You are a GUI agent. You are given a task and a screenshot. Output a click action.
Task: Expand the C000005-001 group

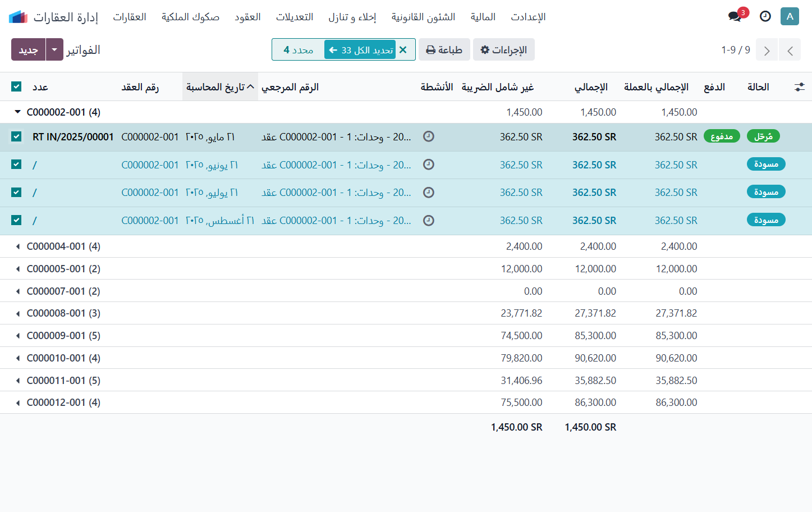click(x=17, y=269)
